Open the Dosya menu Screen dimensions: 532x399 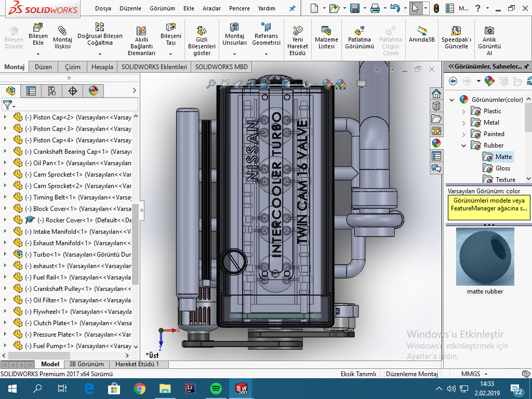103,8
